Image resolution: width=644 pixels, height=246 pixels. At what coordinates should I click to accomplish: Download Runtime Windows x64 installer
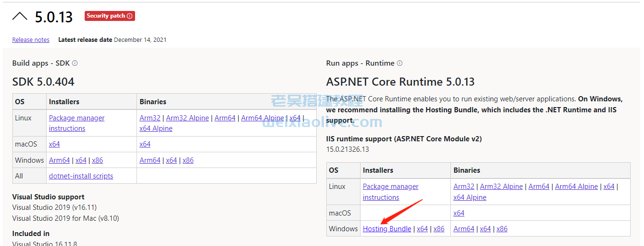tap(422, 229)
